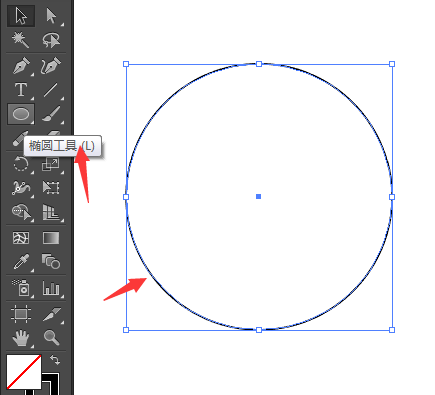435x395 pixels.
Task: Click the circle's center point marker
Action: 258,197
